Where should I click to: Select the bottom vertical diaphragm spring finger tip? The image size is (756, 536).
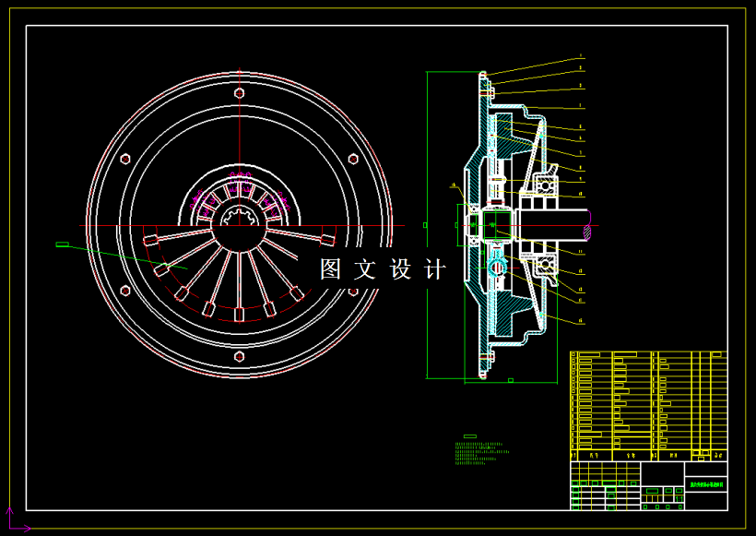[239, 315]
